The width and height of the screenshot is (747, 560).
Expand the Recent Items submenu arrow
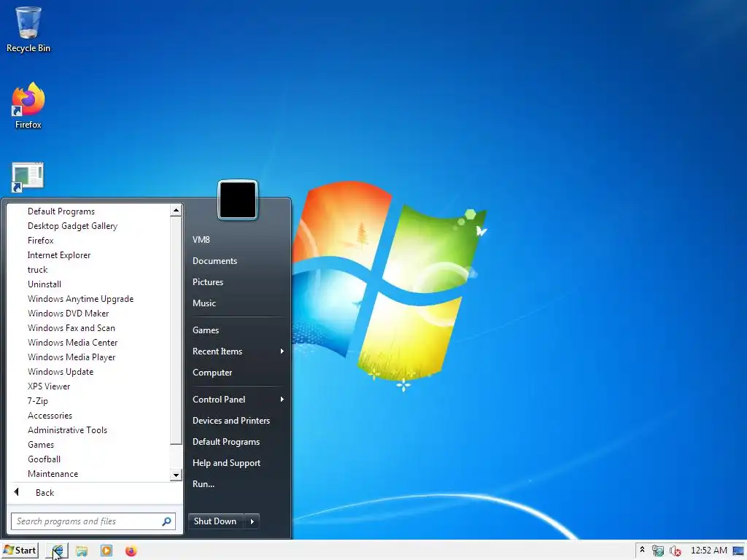282,351
